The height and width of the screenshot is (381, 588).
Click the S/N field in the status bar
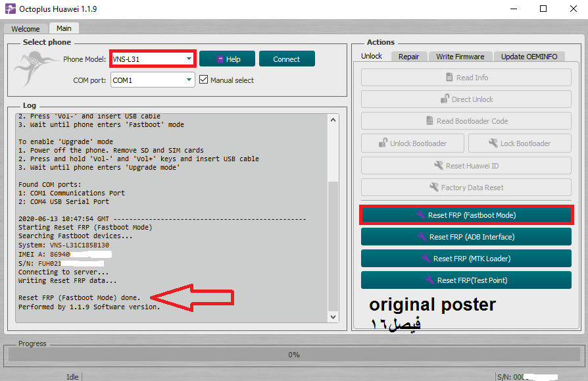point(527,377)
